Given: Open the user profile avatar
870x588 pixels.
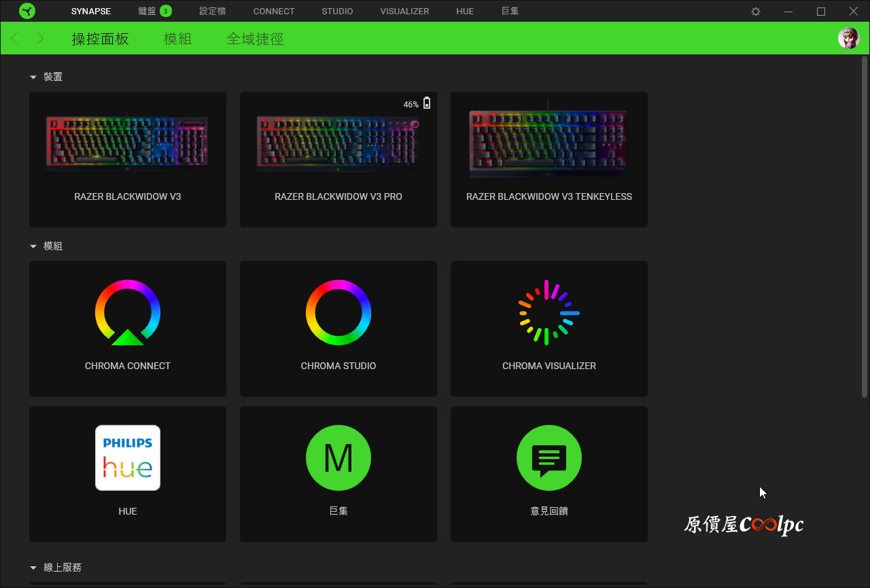Looking at the screenshot, I should (848, 38).
